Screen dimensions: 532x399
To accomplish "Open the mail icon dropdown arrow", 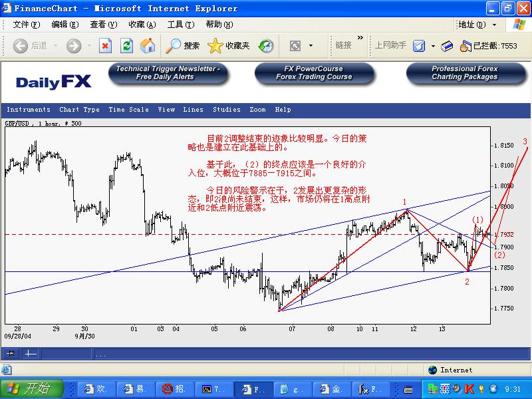I will 433,46.
